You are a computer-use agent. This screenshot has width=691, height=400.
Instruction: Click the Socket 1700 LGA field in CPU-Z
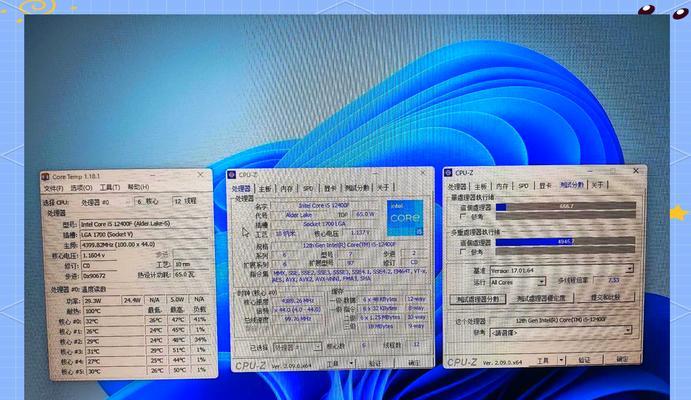coord(325,224)
